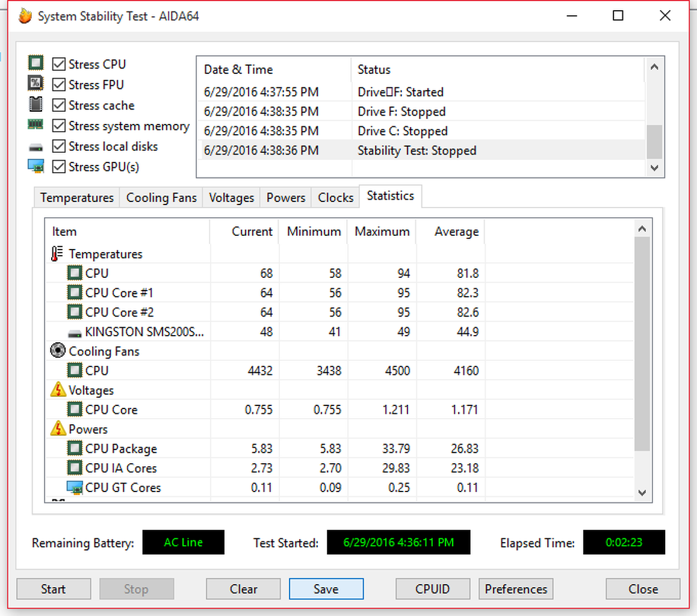Click the Maximum column header
Viewport: 697px width, 616px height.
coord(382,232)
